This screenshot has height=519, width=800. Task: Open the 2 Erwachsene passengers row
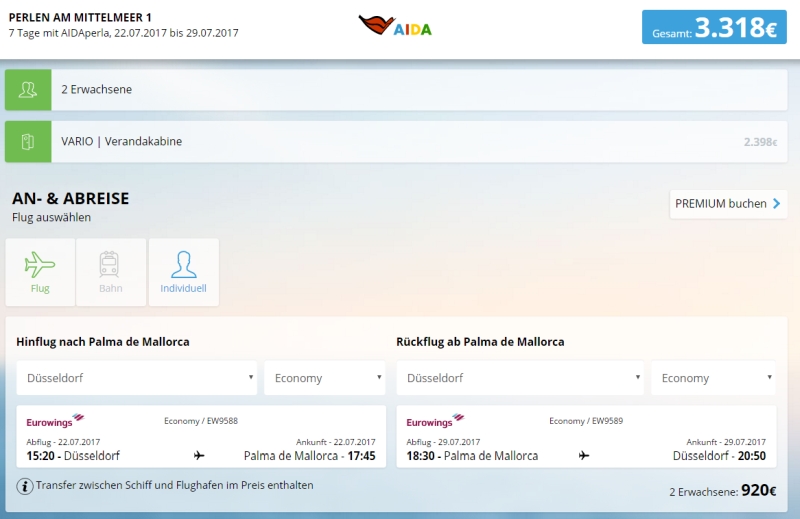click(x=400, y=90)
